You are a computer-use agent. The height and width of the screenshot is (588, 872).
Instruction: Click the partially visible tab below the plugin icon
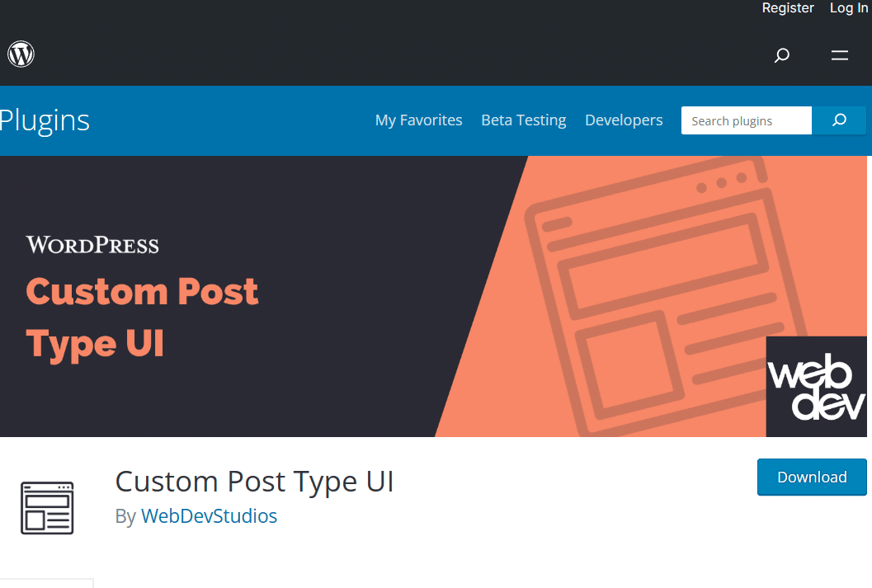tap(47, 584)
